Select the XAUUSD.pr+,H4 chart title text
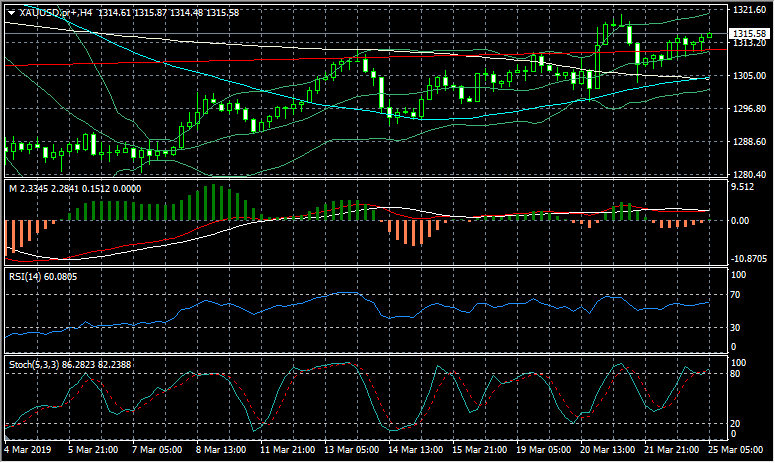Viewport: 775px width, 463px height. [x=55, y=13]
